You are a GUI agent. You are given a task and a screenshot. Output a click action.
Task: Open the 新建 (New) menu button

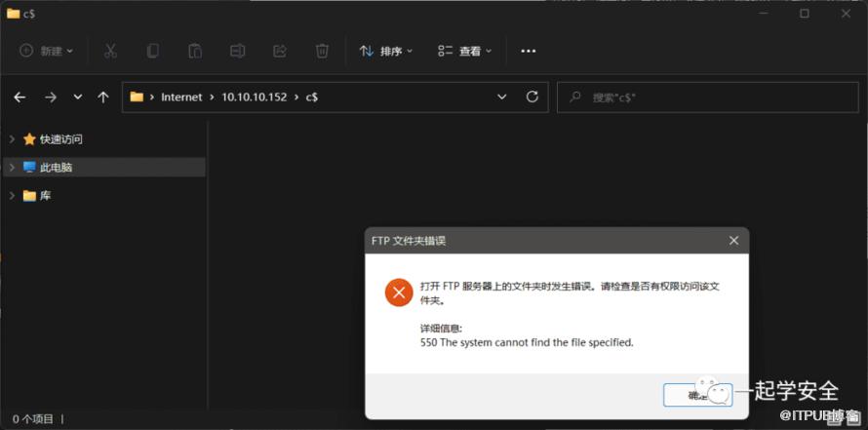pyautogui.click(x=47, y=51)
